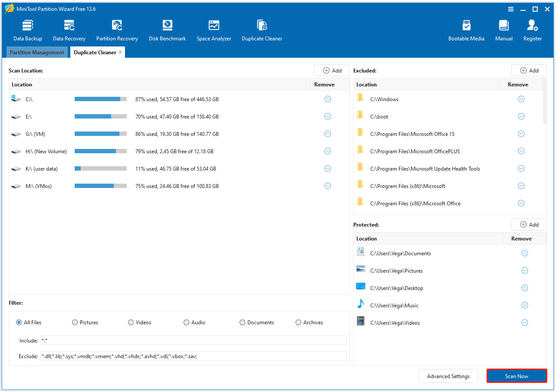Image resolution: width=556 pixels, height=392 pixels.
Task: Launch Data Recovery
Action: (69, 28)
